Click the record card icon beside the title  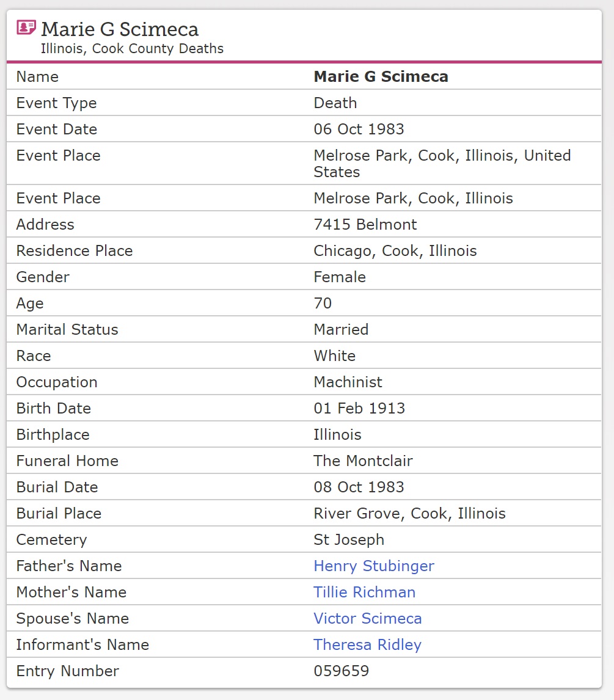click(x=26, y=27)
